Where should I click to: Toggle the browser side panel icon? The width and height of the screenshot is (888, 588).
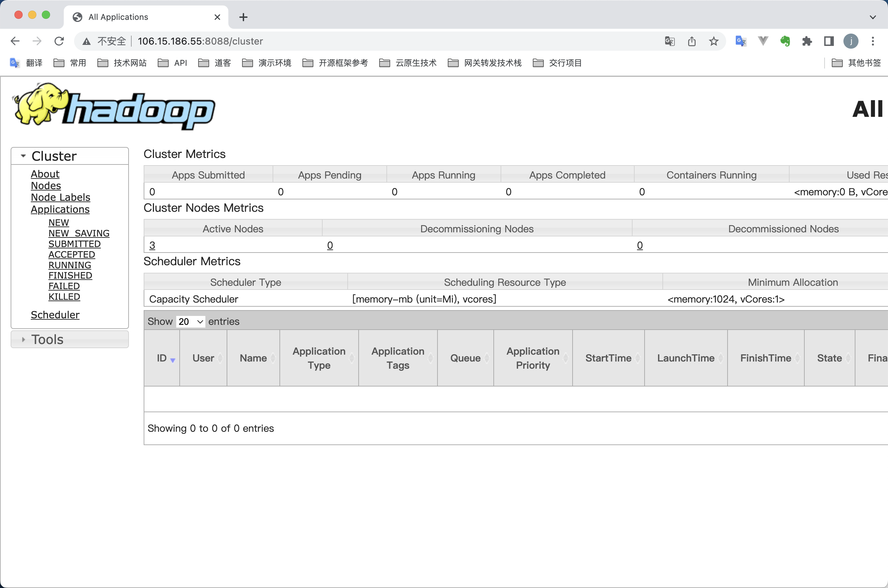829,41
